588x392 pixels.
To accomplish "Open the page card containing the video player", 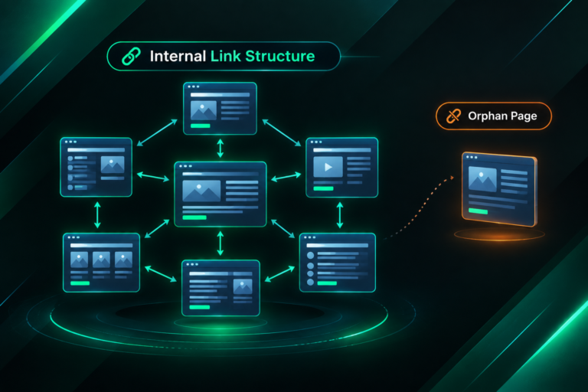I will [x=342, y=168].
